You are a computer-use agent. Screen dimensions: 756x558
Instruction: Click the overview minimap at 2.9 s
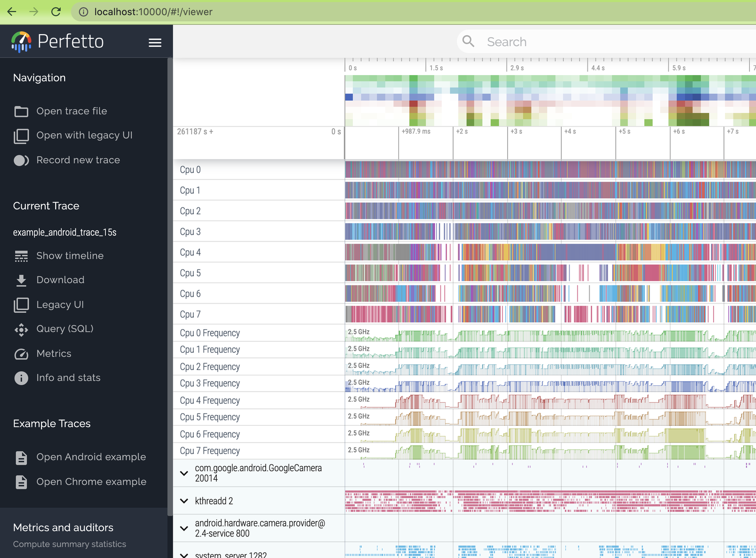point(507,100)
